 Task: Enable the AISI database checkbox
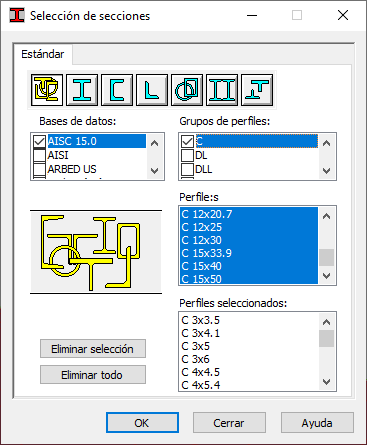point(39,155)
